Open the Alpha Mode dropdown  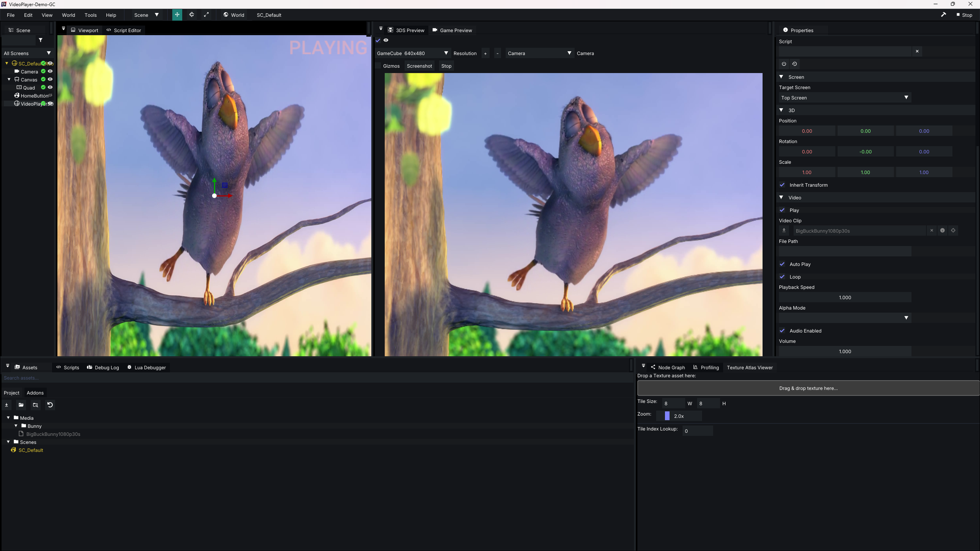(844, 318)
